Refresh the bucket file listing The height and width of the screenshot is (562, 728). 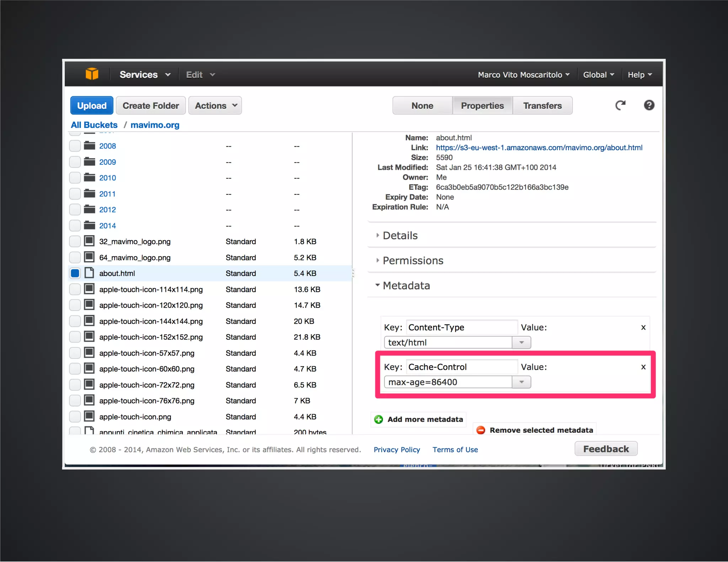point(620,105)
